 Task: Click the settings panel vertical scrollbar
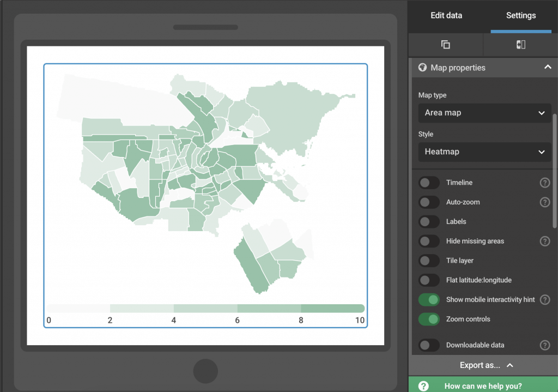pos(555,169)
